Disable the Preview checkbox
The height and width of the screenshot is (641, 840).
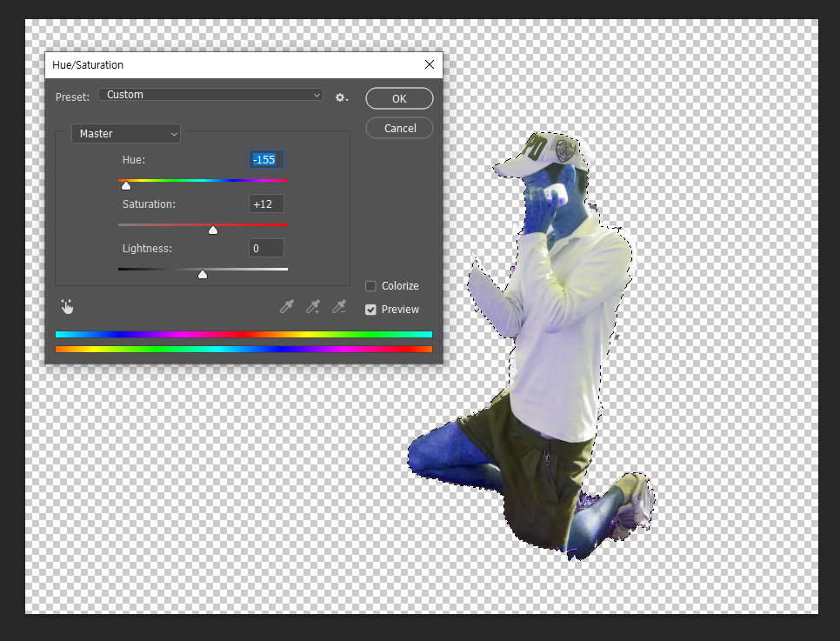(370, 310)
